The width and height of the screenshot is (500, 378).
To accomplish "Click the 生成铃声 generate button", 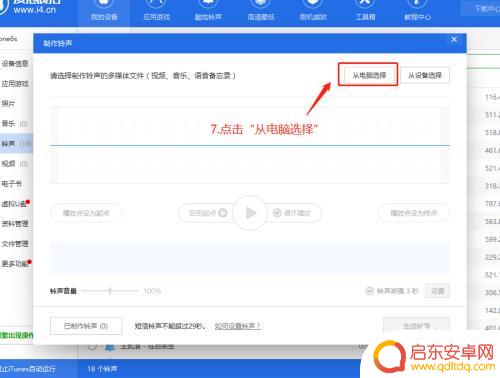I will tap(416, 326).
